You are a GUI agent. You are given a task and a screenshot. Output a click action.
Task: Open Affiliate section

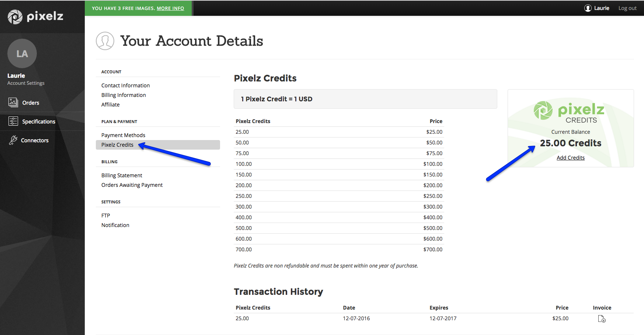pyautogui.click(x=111, y=105)
